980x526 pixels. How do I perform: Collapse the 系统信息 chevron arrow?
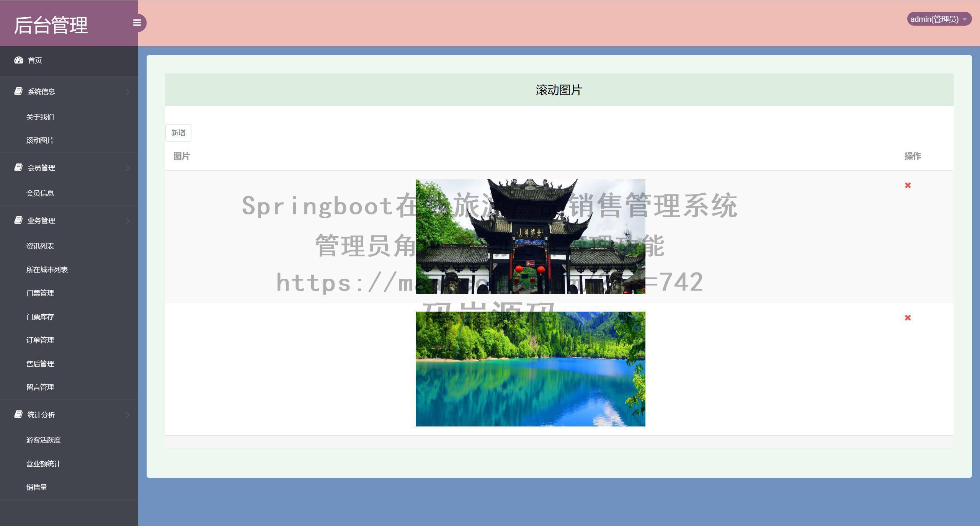[x=127, y=91]
